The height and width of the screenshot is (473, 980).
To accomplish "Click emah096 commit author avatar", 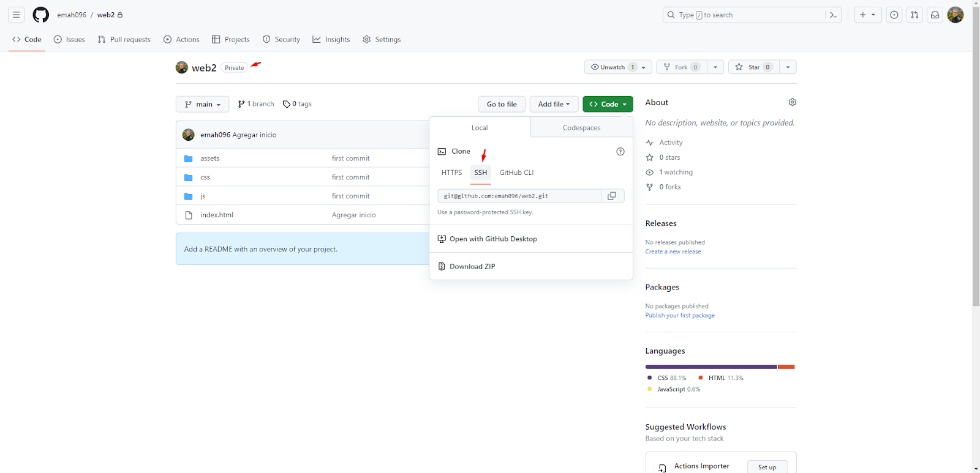I will [x=189, y=135].
